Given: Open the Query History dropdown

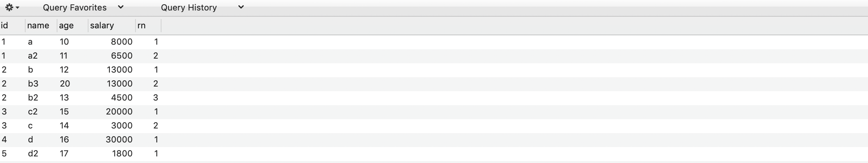Looking at the screenshot, I should coord(202,7).
